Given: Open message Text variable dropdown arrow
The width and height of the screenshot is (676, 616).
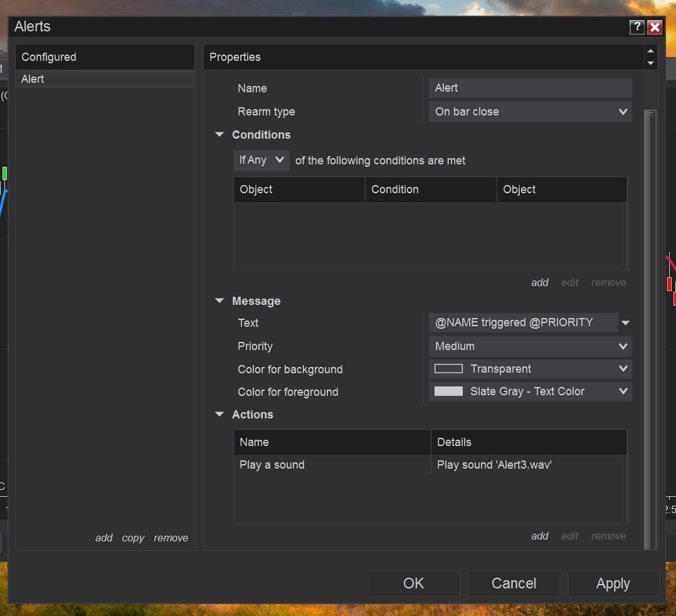Looking at the screenshot, I should (x=625, y=324).
